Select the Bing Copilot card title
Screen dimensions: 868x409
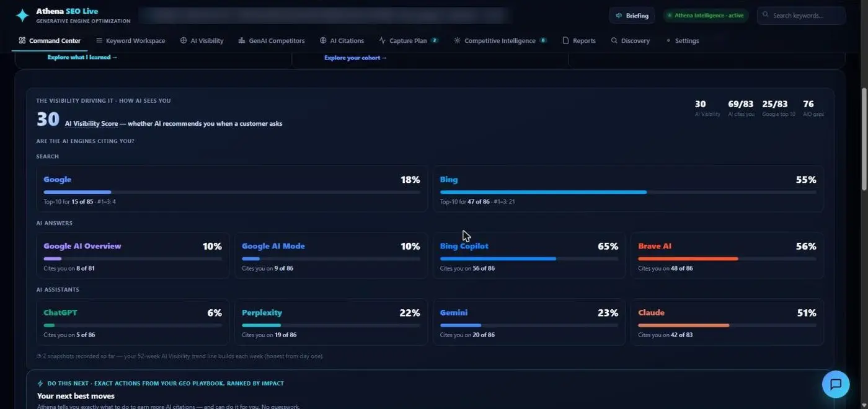[464, 246]
